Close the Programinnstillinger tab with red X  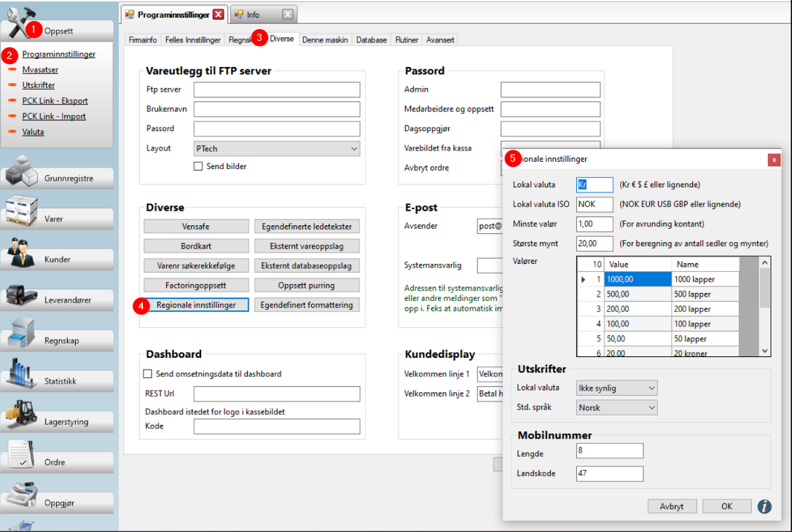point(218,14)
